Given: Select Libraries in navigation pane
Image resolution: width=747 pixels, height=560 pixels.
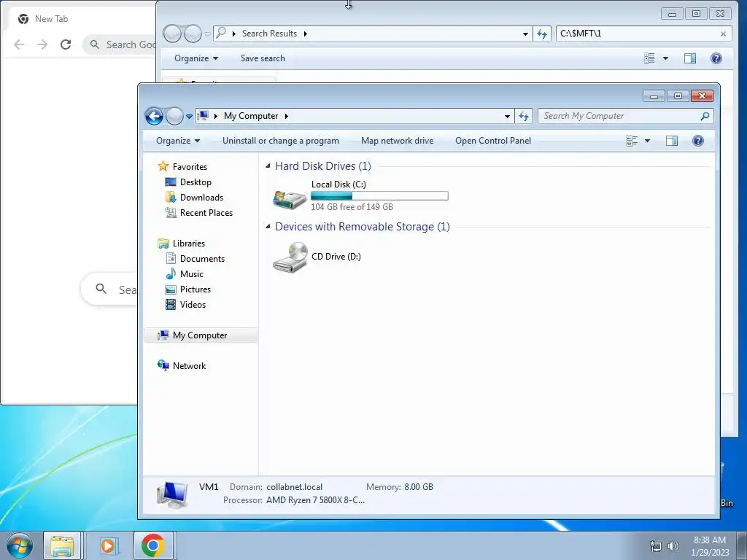Looking at the screenshot, I should (189, 244).
